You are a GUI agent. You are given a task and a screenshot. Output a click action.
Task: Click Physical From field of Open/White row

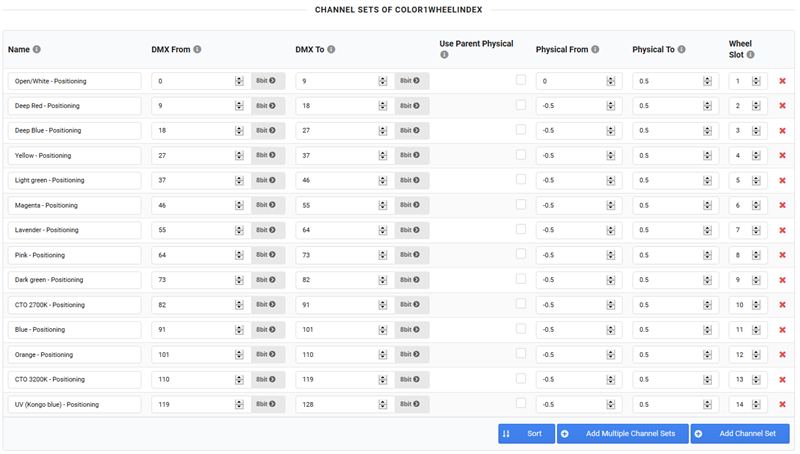point(579,81)
